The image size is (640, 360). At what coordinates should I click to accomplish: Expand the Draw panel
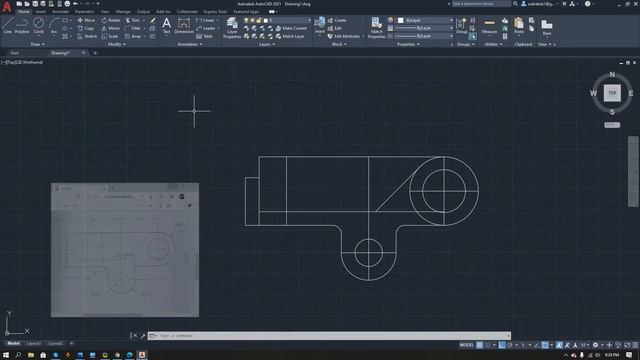pos(38,44)
